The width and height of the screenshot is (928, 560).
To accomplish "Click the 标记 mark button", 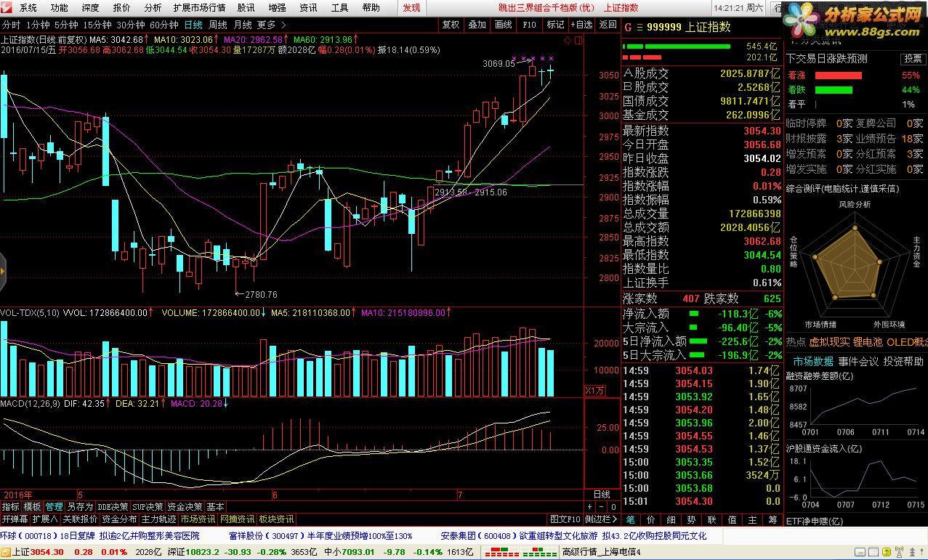I will pos(555,24).
